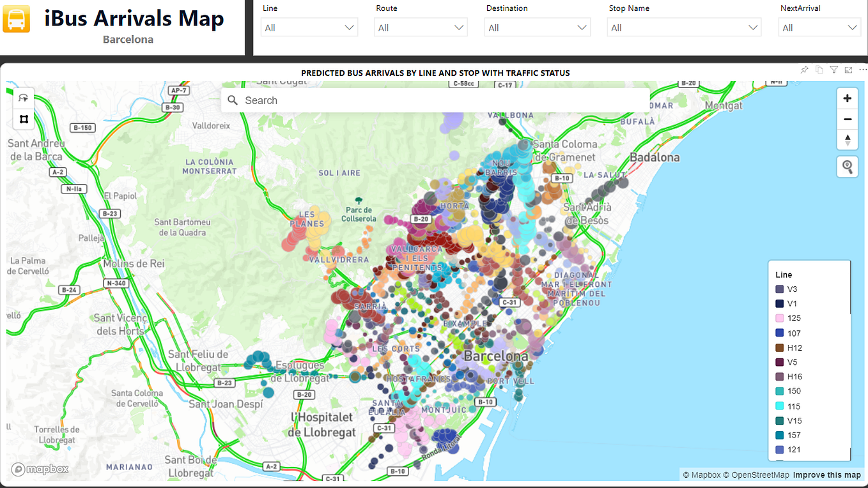Click the Barcelona city label on map
The image size is (868, 488).
496,356
